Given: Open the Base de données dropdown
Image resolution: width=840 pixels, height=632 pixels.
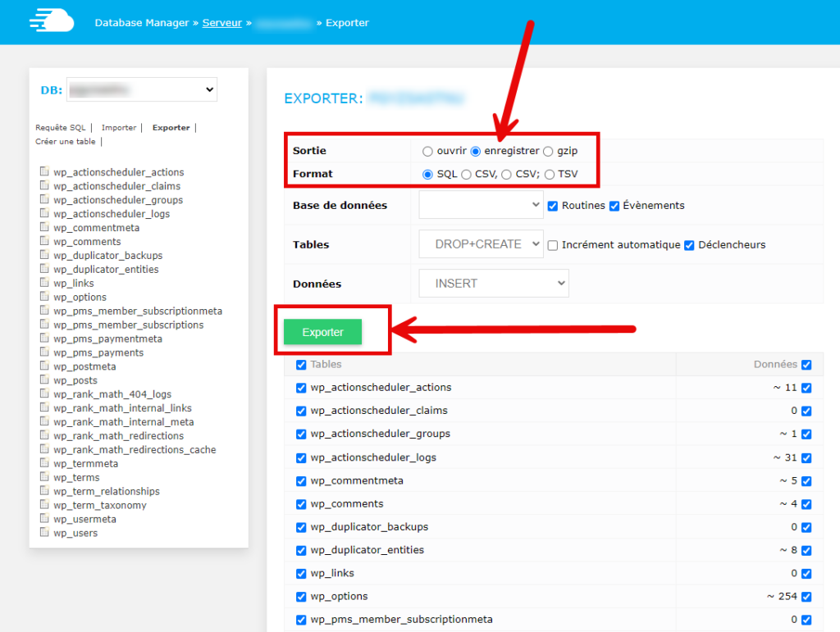Looking at the screenshot, I should click(481, 205).
